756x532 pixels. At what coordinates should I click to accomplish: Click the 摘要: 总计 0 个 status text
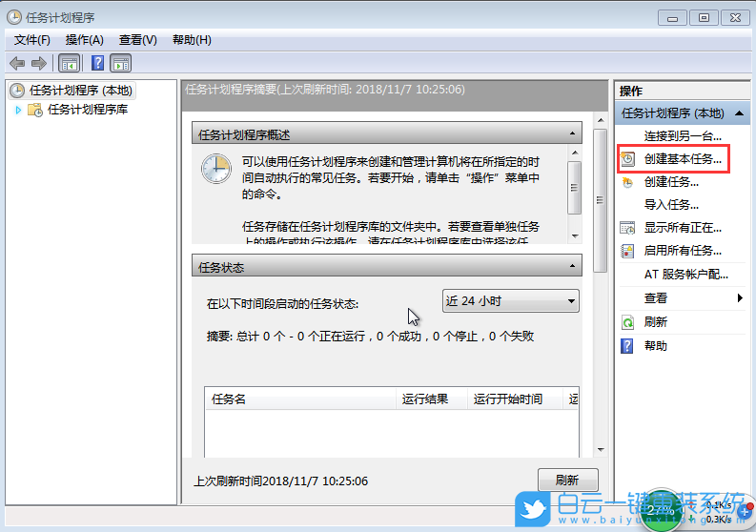pos(370,337)
